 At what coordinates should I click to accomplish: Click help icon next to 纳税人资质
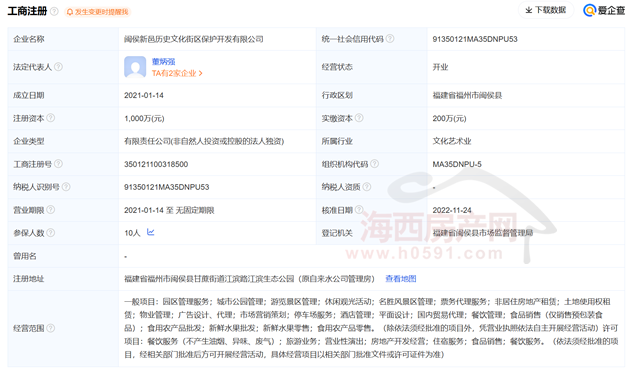coord(367,187)
